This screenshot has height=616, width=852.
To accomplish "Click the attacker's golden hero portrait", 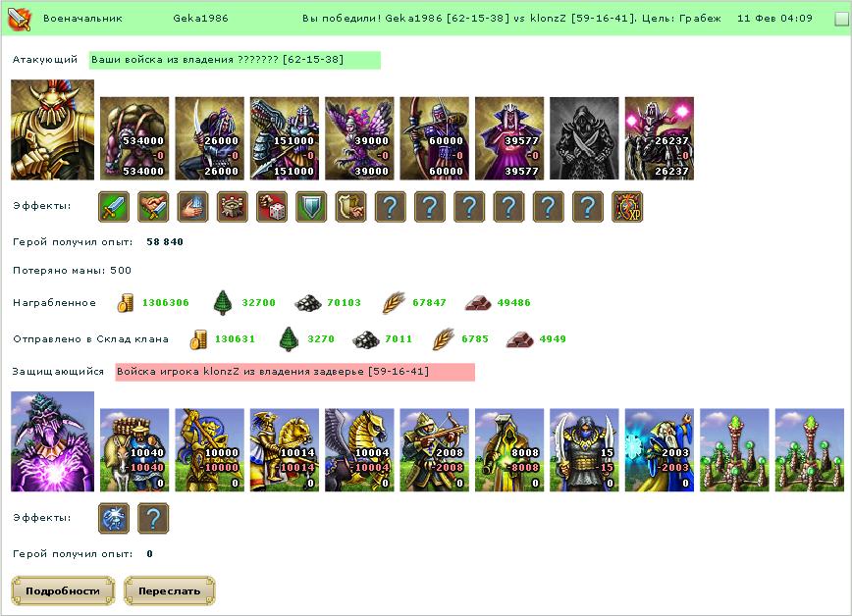I will [53, 129].
